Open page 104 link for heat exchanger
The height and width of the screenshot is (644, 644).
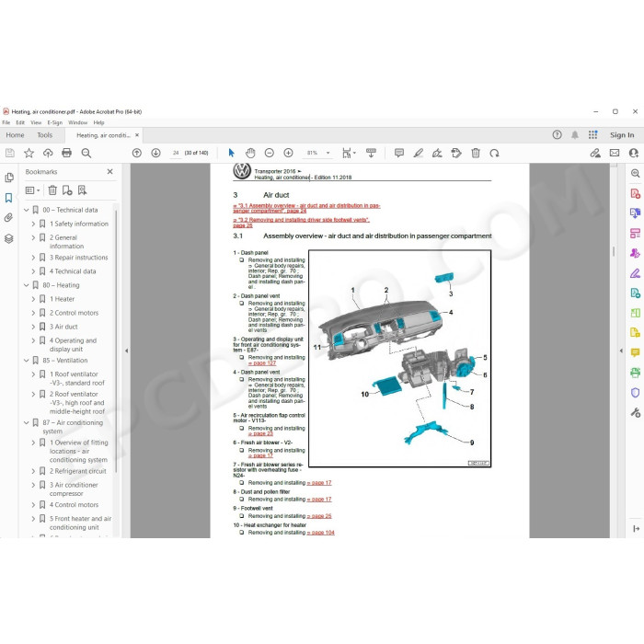[x=320, y=533]
